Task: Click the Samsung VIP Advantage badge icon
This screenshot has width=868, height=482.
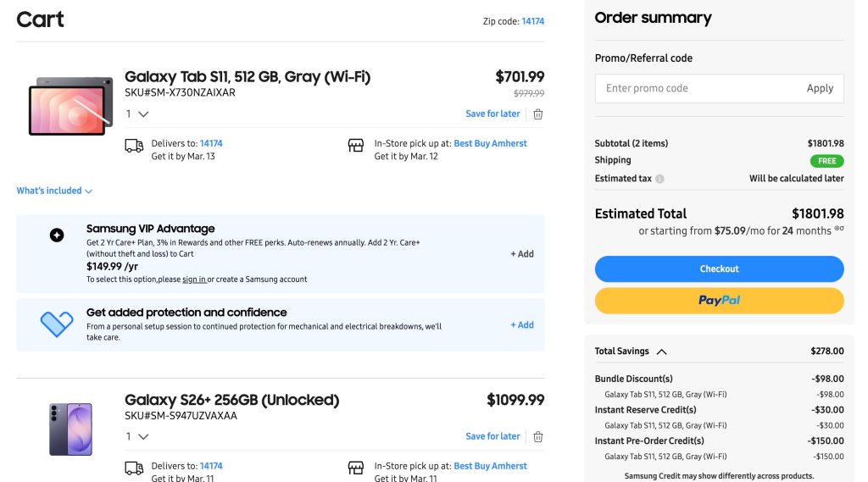Action: tap(57, 235)
